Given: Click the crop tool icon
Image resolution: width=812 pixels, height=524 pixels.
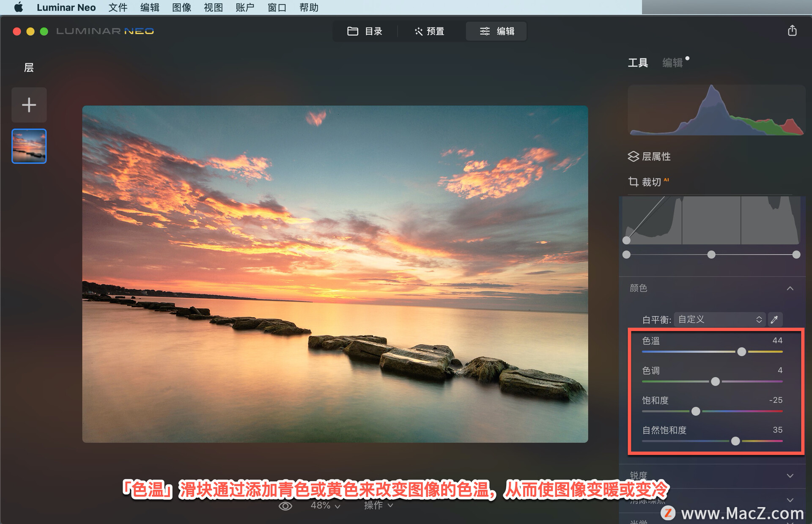Looking at the screenshot, I should pos(633,182).
